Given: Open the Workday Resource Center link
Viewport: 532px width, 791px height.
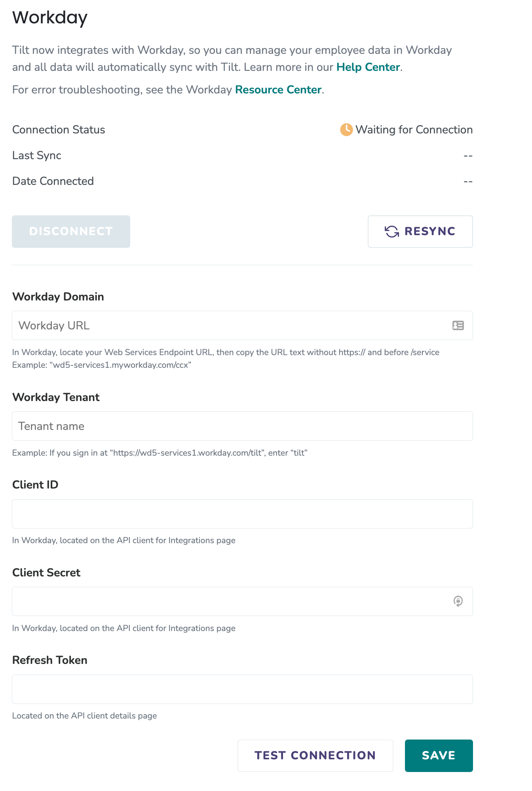Looking at the screenshot, I should click(x=278, y=89).
